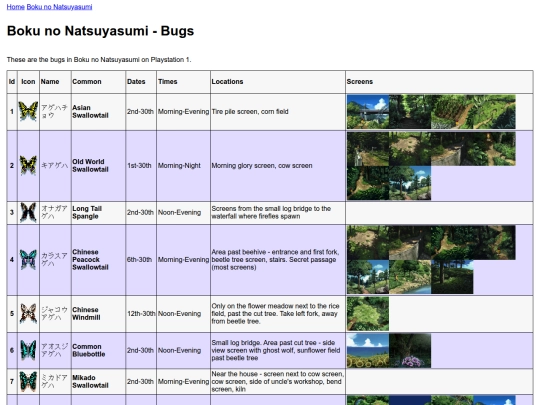
Task: Click 'Tire pile screen, corn field' location text
Action: tap(250, 112)
